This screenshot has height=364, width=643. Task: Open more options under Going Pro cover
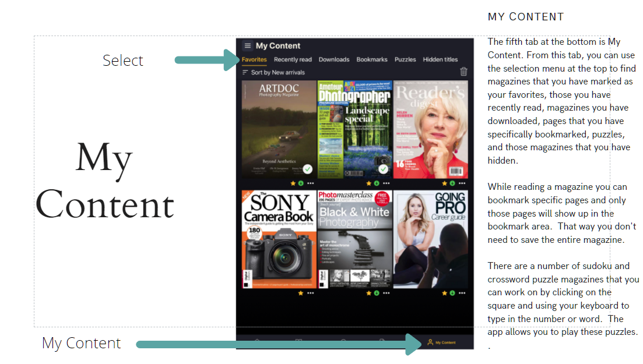pyautogui.click(x=462, y=293)
